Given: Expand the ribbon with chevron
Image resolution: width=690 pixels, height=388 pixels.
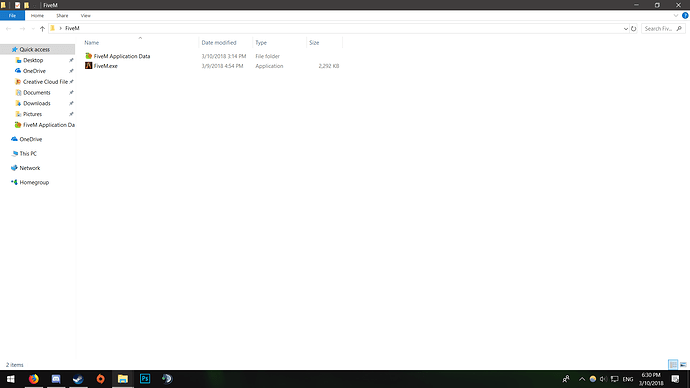Looking at the screenshot, I should point(676,15).
